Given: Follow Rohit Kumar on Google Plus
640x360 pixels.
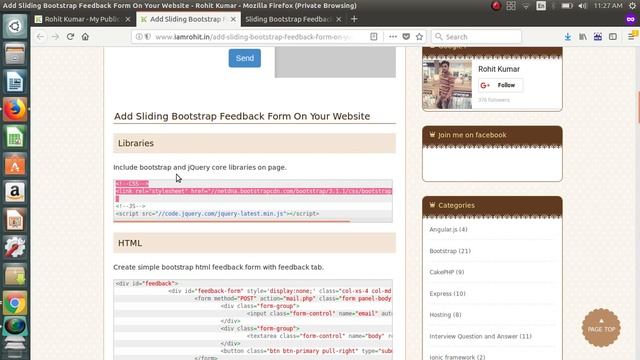Looking at the screenshot, I should coord(500,85).
